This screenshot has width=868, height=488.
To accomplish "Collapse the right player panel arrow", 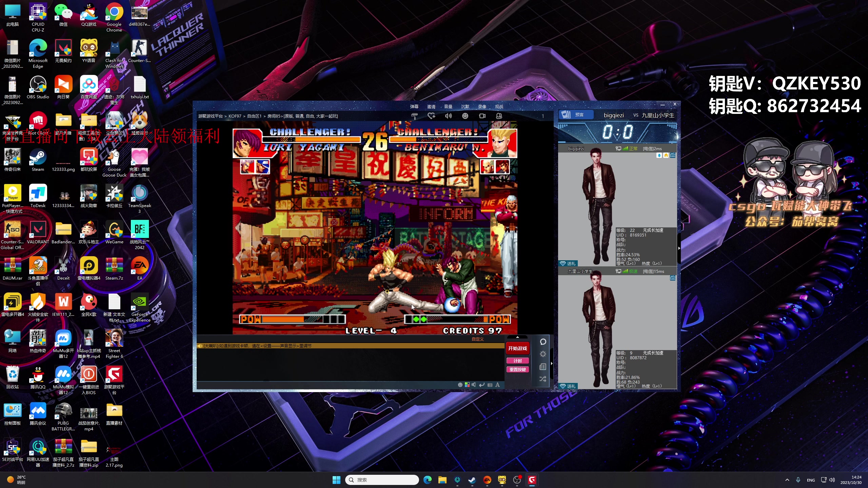I will click(x=679, y=248).
